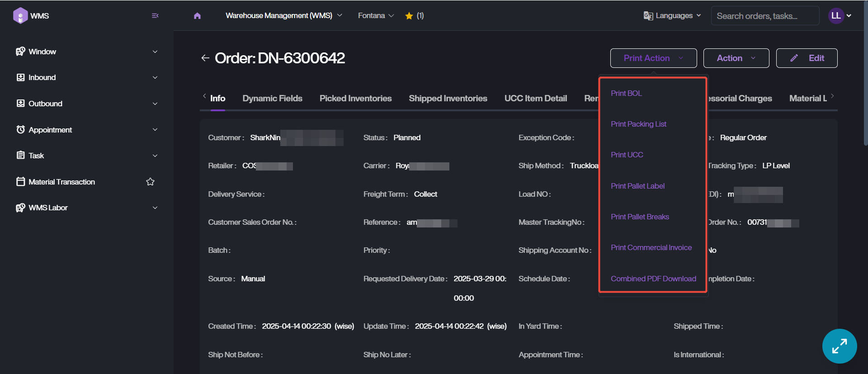This screenshot has height=374, width=868.
Task: Switch to the Info tab
Action: pyautogui.click(x=217, y=98)
